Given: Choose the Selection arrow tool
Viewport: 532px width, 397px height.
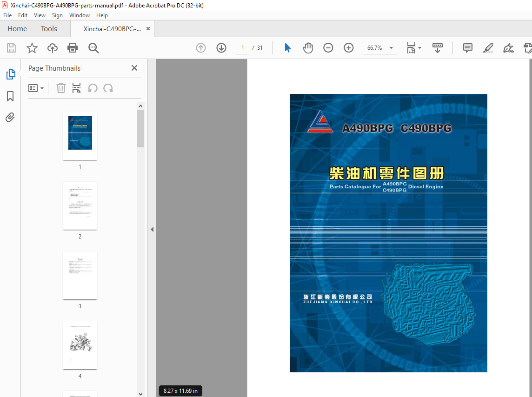Looking at the screenshot, I should click(x=287, y=48).
